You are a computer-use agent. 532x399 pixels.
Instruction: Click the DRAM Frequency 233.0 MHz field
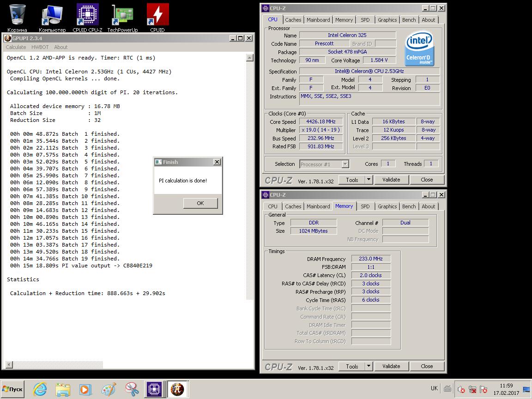(x=371, y=259)
